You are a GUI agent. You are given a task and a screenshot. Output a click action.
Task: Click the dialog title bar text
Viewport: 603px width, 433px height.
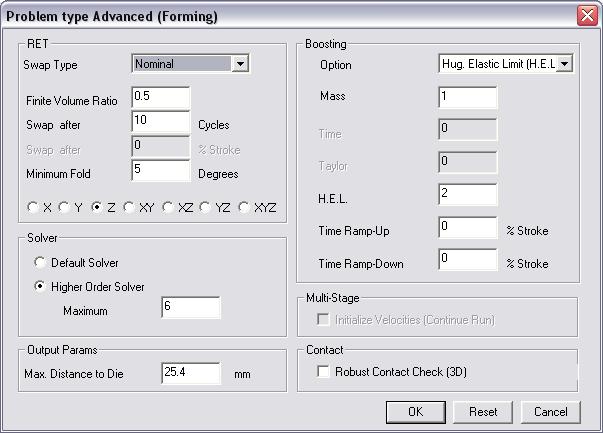[x=112, y=17]
